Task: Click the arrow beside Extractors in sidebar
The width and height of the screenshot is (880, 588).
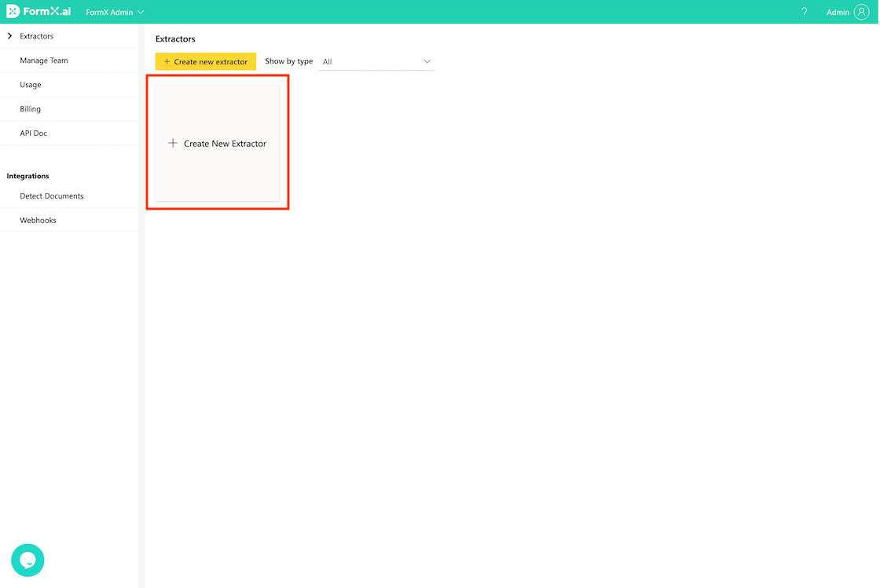Action: 9,36
